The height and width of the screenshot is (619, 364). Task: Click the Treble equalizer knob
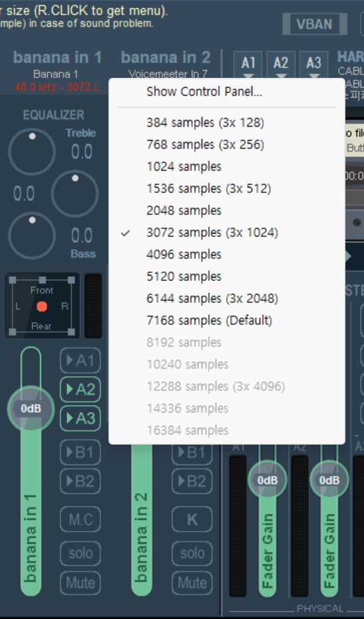(32, 151)
